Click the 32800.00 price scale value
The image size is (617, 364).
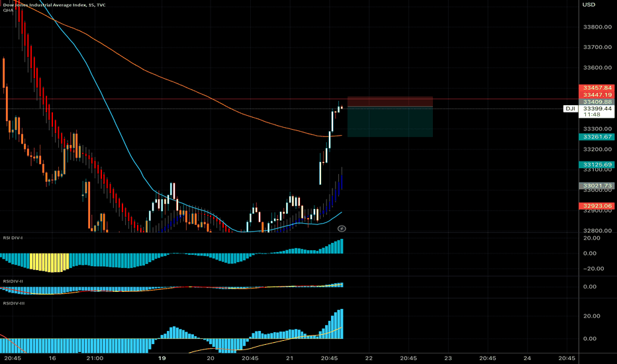[597, 231]
